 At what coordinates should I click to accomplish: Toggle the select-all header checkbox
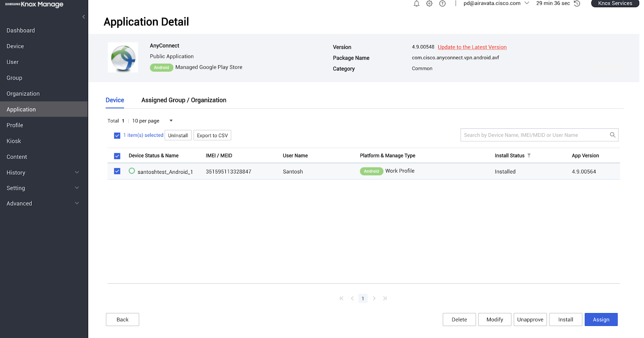click(117, 156)
